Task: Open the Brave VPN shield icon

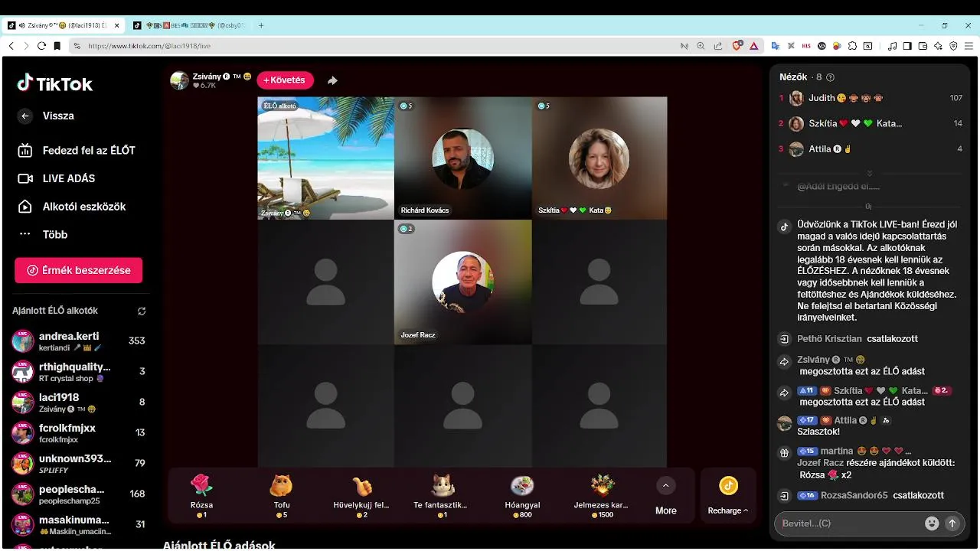Action: [953, 46]
